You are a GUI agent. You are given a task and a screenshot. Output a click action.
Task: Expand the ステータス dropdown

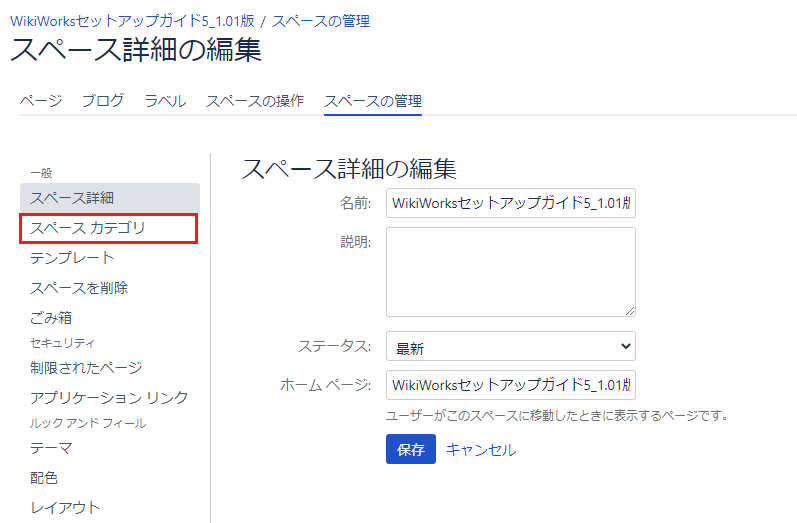tap(511, 347)
